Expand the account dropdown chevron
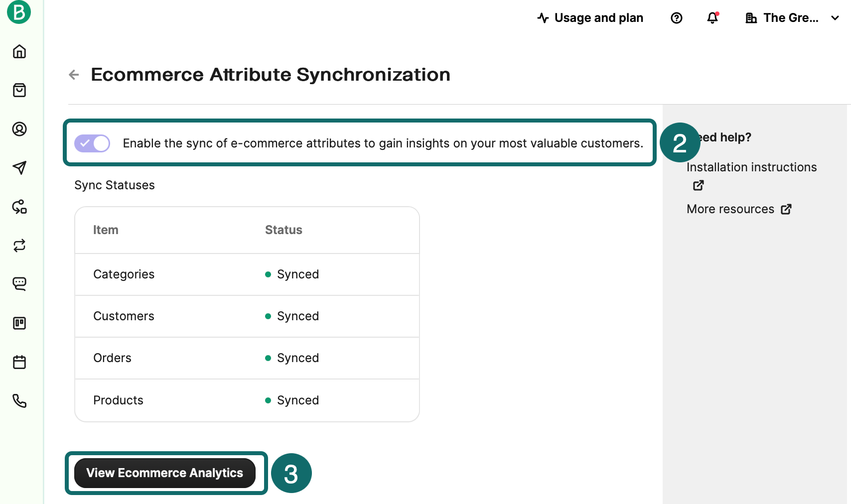 click(835, 18)
